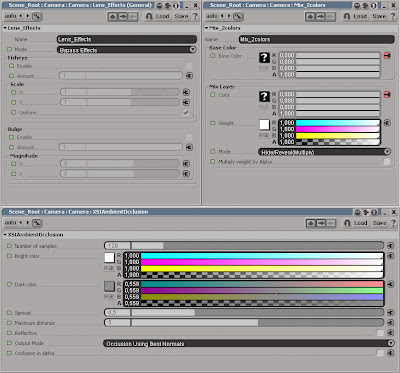Click up-arrow navigation icon in Lens_Effects toolbar
The height and width of the screenshot is (373, 400).
112,16
